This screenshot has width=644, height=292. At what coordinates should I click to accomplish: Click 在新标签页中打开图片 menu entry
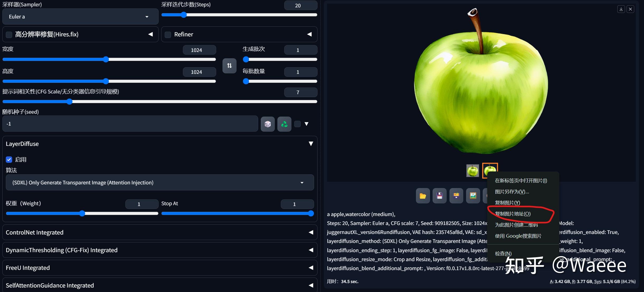tap(521, 180)
